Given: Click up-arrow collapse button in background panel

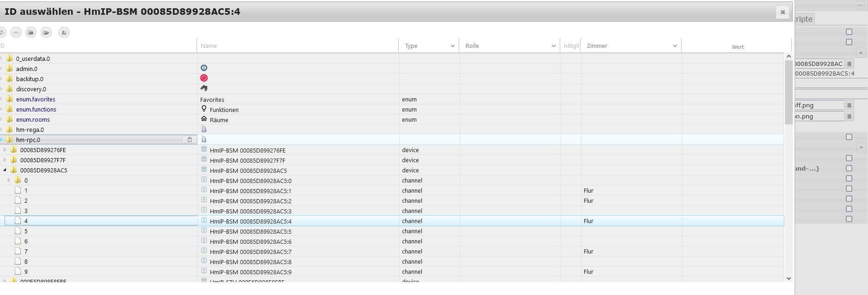Looking at the screenshot, I should (x=861, y=53).
